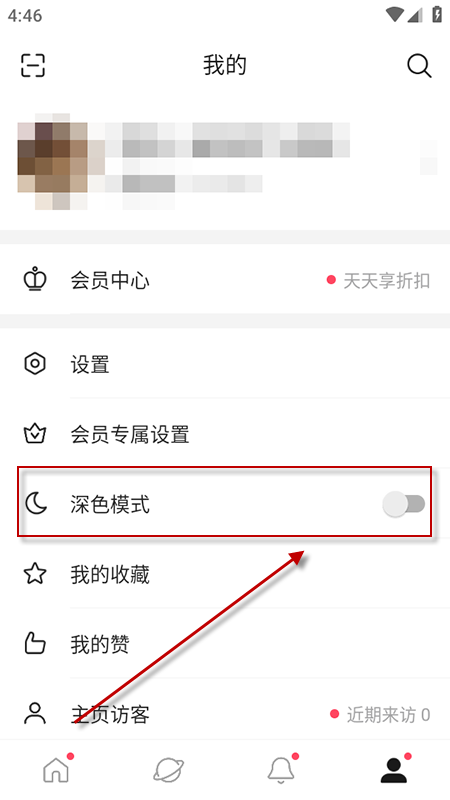Tap the blurred profile avatar
This screenshot has width=450, height=800.
pos(54,162)
